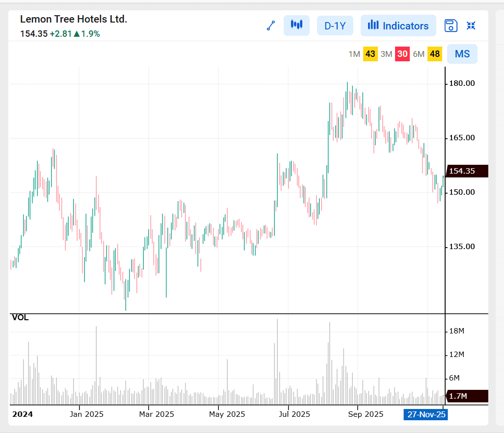504x433 pixels.
Task: Select the 6M momentum score 48
Action: 435,54
